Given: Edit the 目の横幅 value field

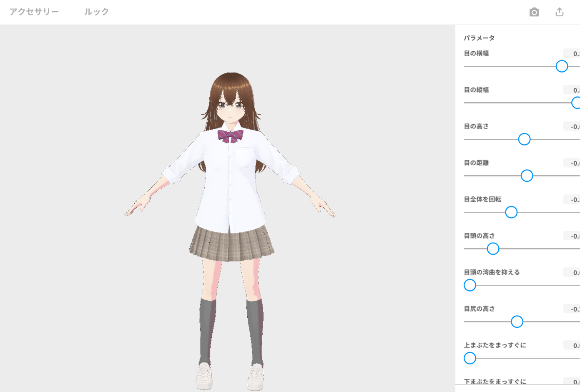Looking at the screenshot, I should [x=572, y=53].
